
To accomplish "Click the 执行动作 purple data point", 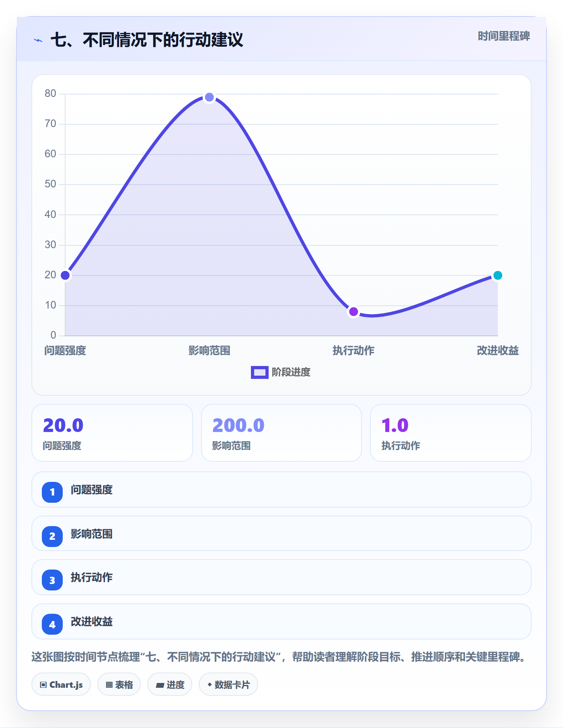I will pos(353,312).
